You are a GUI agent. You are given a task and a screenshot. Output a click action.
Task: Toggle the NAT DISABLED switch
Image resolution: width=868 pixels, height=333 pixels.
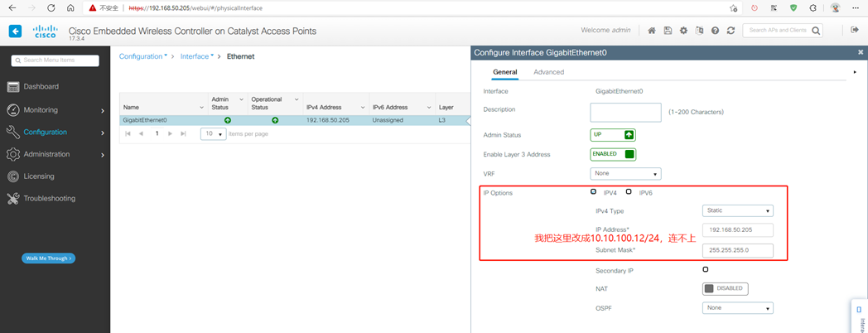[725, 288]
